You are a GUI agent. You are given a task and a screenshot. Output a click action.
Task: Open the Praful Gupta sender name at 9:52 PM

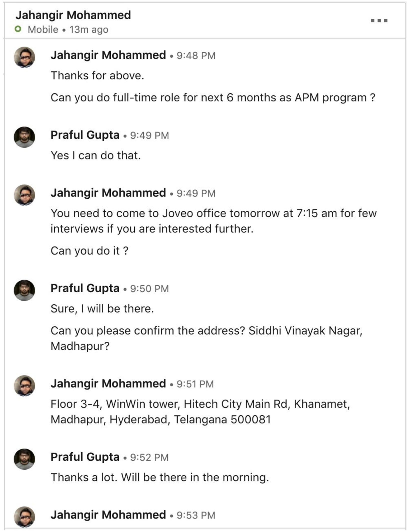85,457
